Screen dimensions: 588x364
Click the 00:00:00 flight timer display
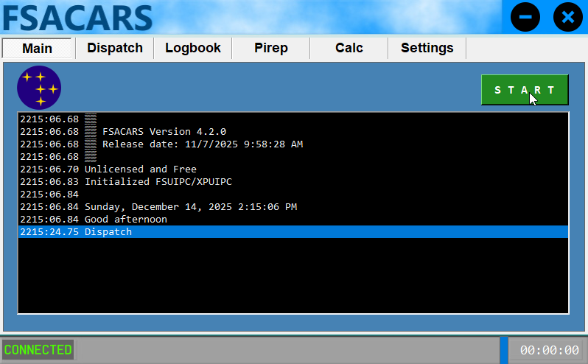pyautogui.click(x=549, y=350)
